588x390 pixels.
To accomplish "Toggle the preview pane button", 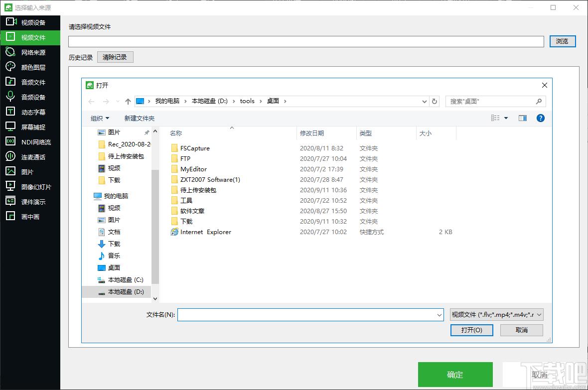I will click(522, 118).
